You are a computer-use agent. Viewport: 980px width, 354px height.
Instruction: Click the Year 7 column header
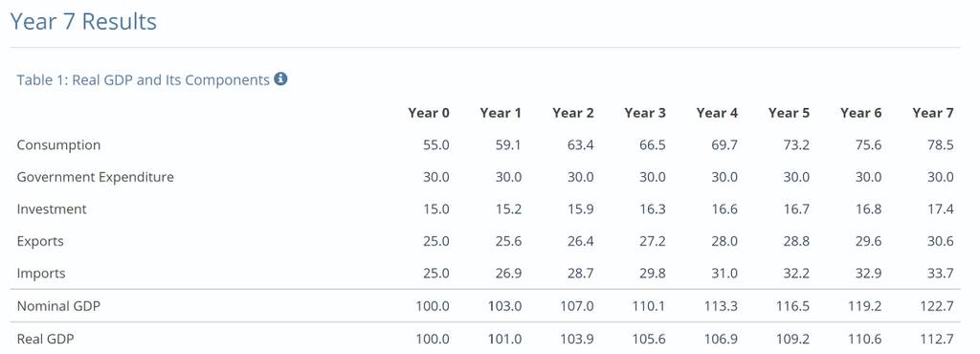[933, 113]
